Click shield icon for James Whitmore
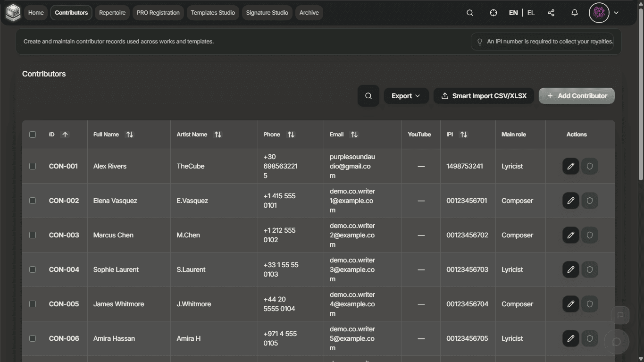This screenshot has height=362, width=644. point(590,304)
